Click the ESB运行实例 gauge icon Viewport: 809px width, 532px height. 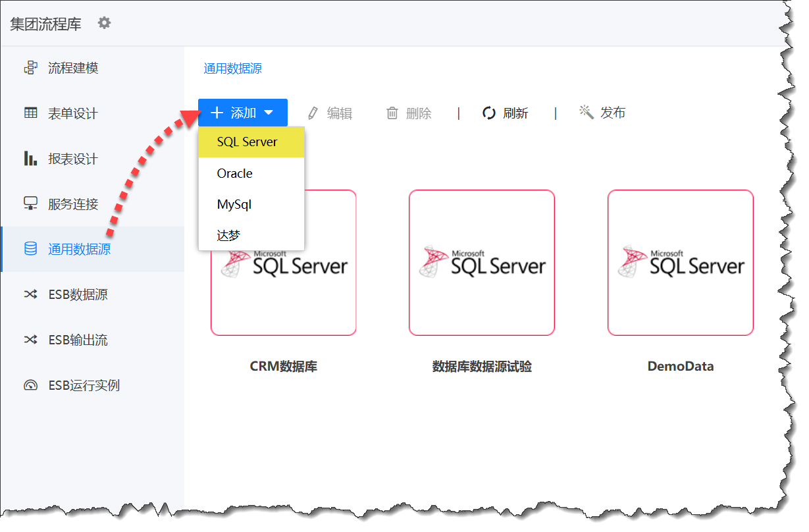30,385
